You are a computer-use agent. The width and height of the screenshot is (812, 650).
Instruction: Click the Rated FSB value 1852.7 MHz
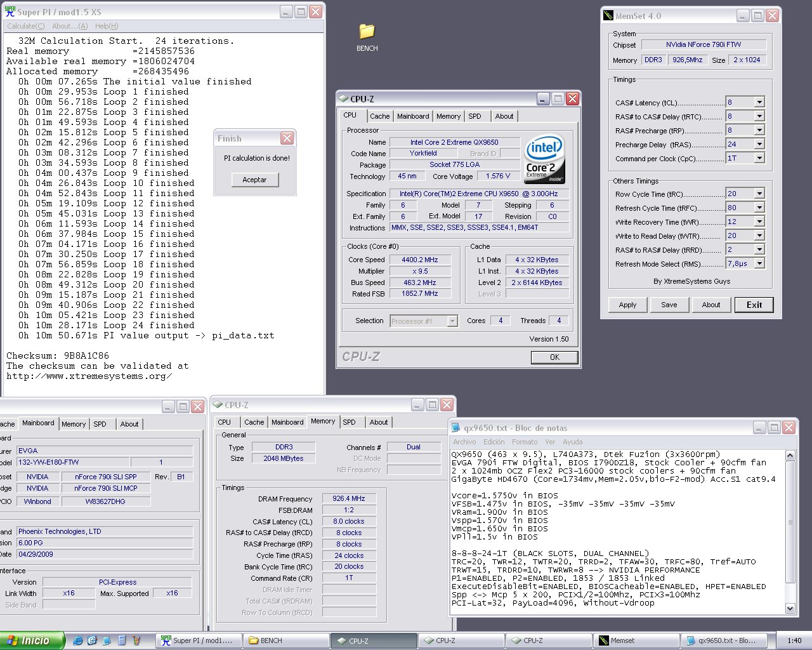pyautogui.click(x=420, y=294)
